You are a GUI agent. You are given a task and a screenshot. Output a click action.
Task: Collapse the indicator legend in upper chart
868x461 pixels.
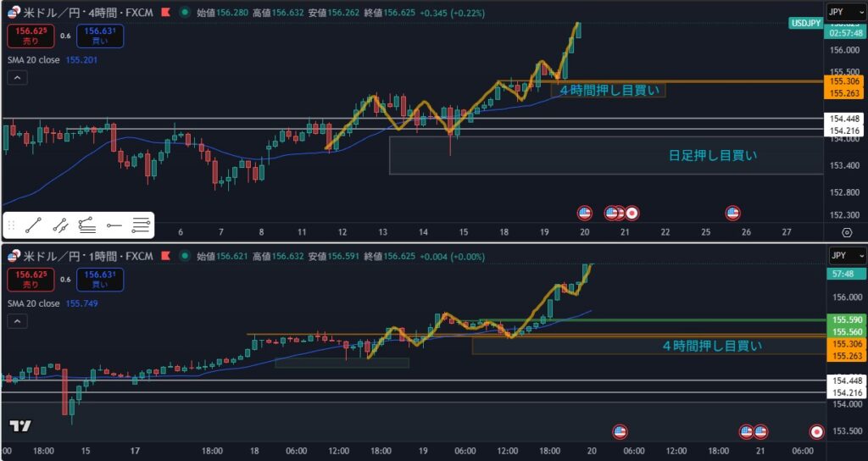point(19,78)
